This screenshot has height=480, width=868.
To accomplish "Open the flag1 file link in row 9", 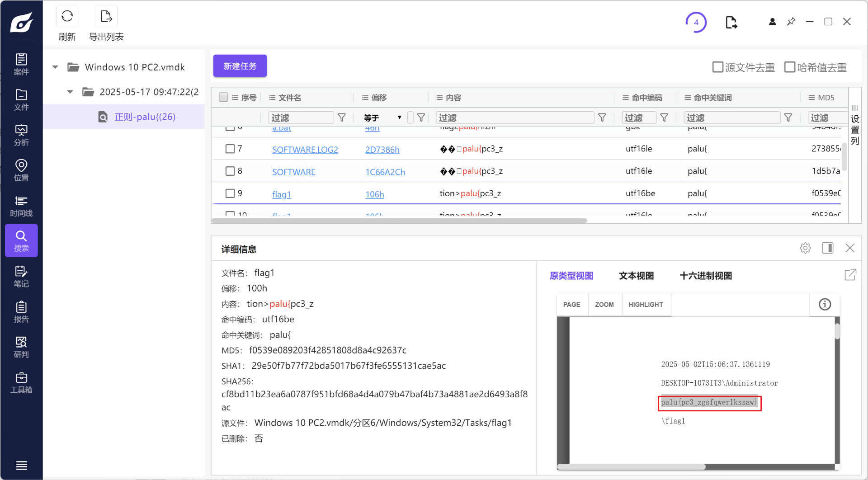I will click(282, 194).
